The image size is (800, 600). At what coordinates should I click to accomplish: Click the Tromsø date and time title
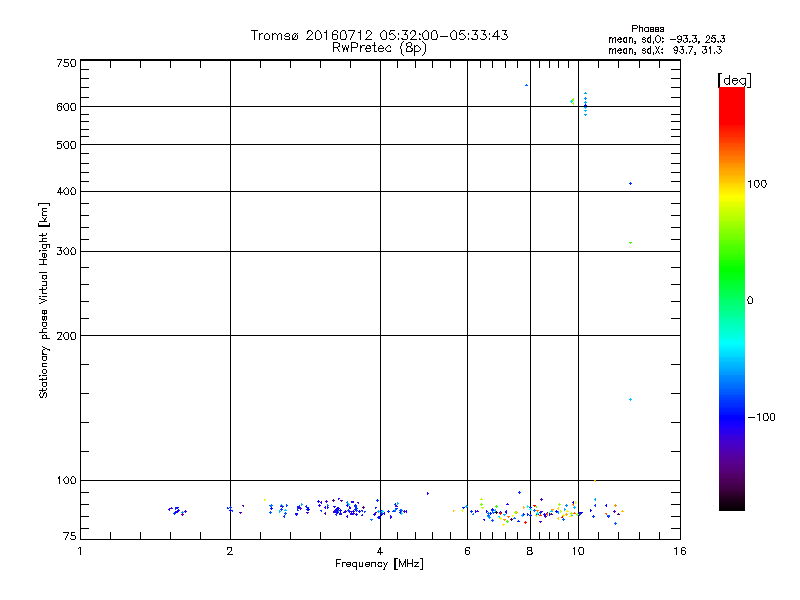click(379, 35)
